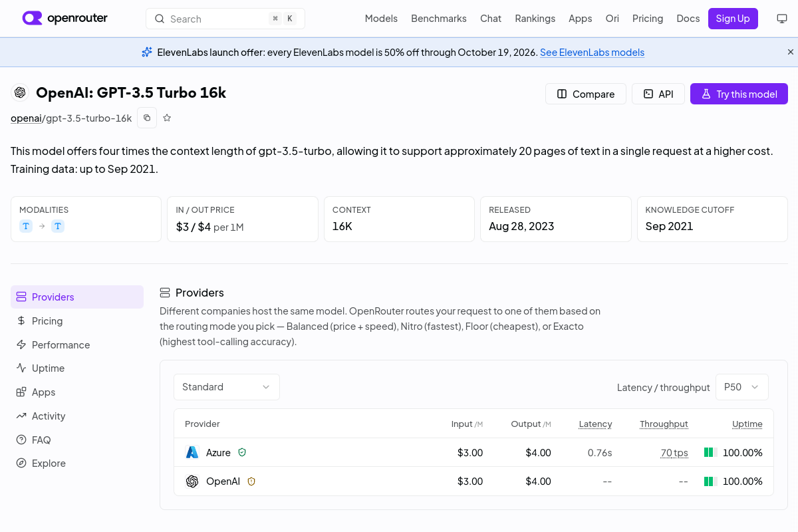Click the Azure provider logo

click(192, 452)
